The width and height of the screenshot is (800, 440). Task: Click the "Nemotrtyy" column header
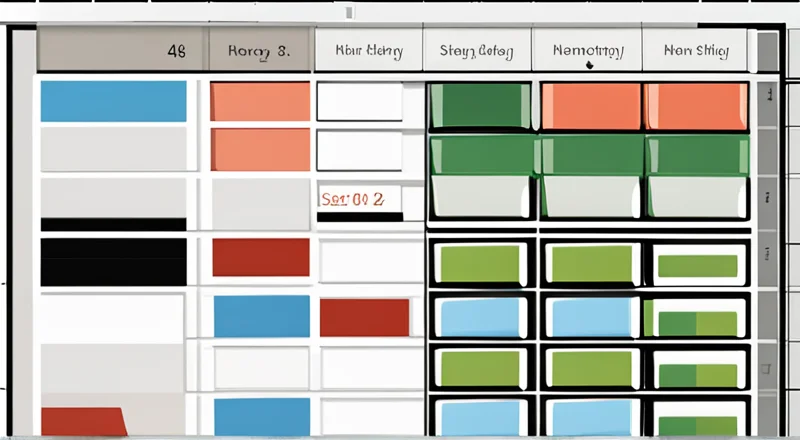pyautogui.click(x=588, y=50)
